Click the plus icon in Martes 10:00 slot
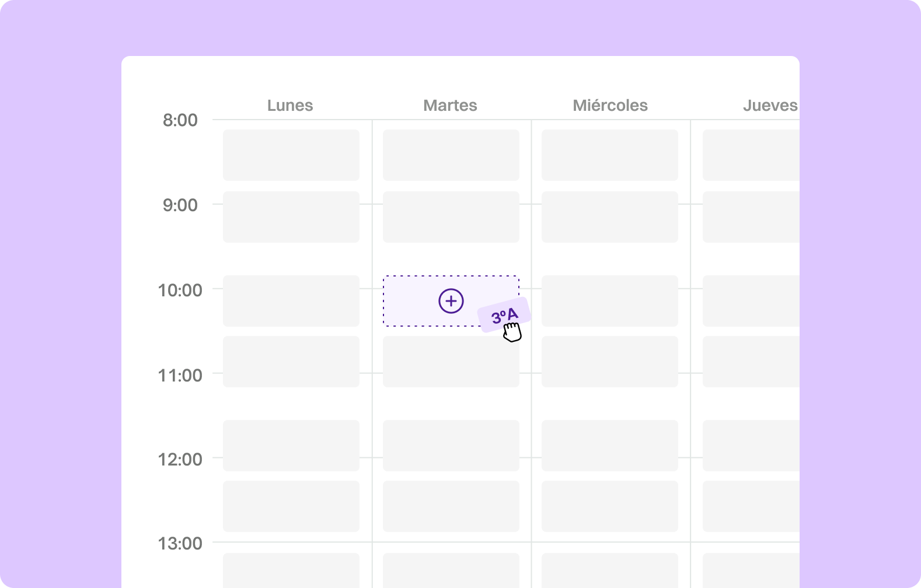Viewport: 921px width, 588px height. (x=451, y=301)
